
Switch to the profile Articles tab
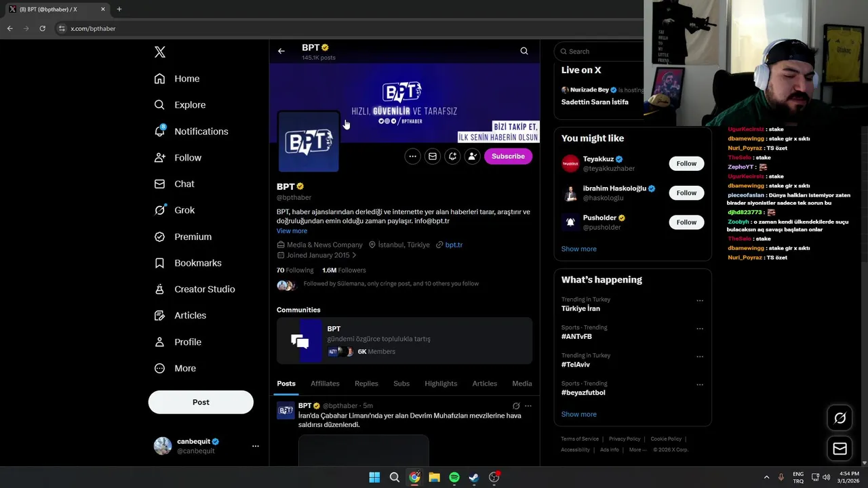tap(484, 384)
